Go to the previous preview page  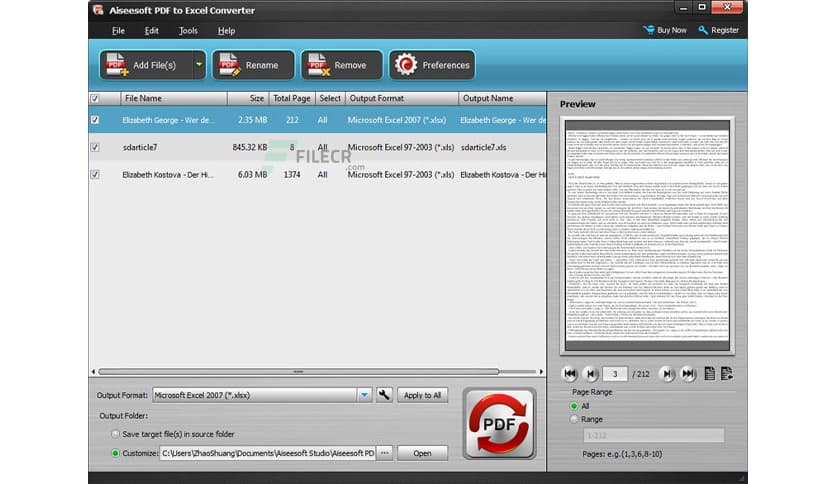coord(590,374)
